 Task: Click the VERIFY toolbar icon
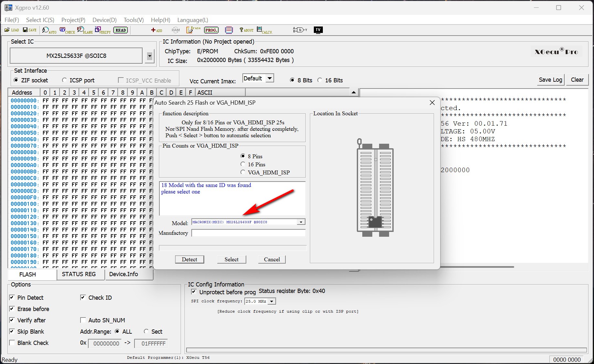pos(102,30)
